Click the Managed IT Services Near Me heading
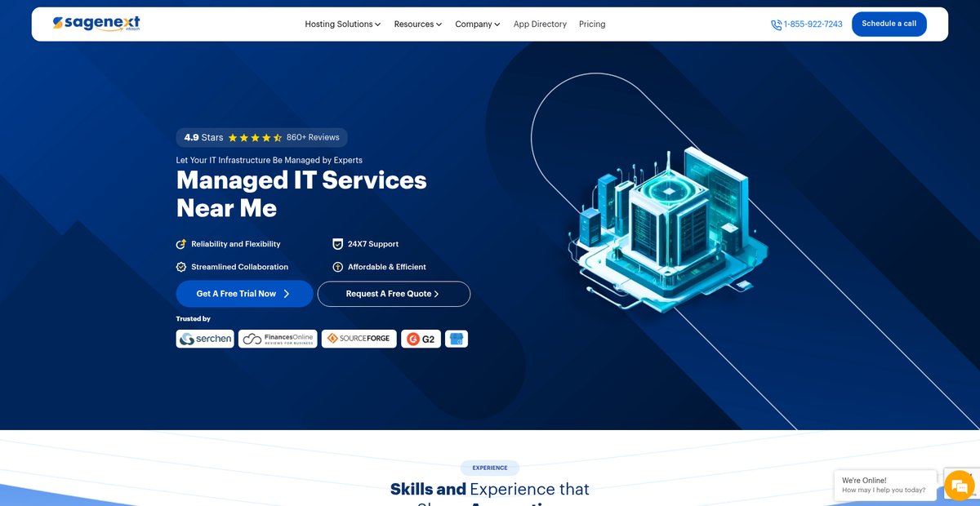Screen dimensions: 980x506 [x=301, y=193]
